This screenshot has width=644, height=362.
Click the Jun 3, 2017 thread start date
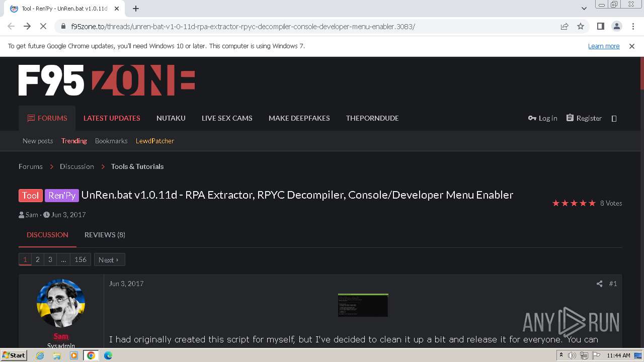[x=68, y=215]
